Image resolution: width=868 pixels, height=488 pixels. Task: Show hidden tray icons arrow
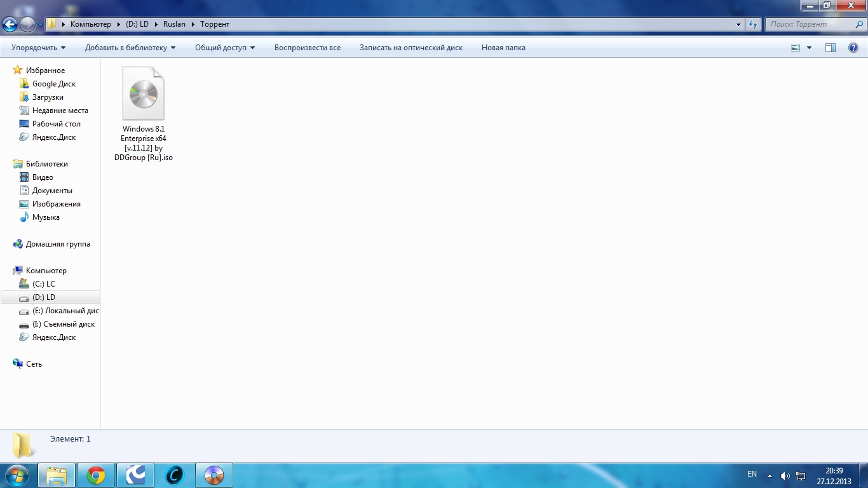pyautogui.click(x=770, y=475)
